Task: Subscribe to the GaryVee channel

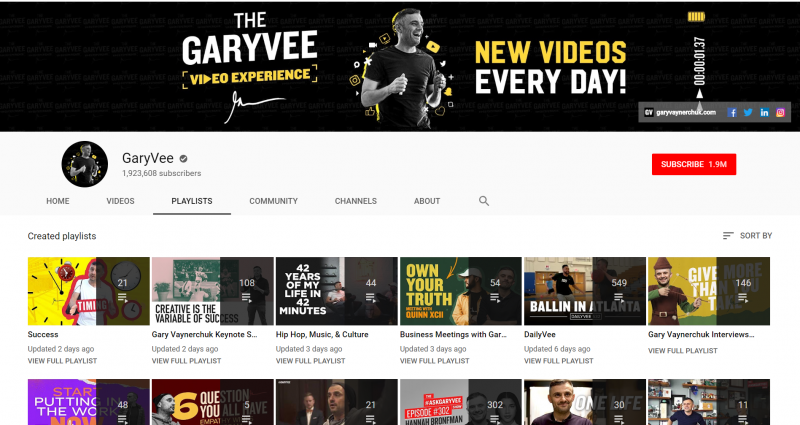Action: click(694, 164)
